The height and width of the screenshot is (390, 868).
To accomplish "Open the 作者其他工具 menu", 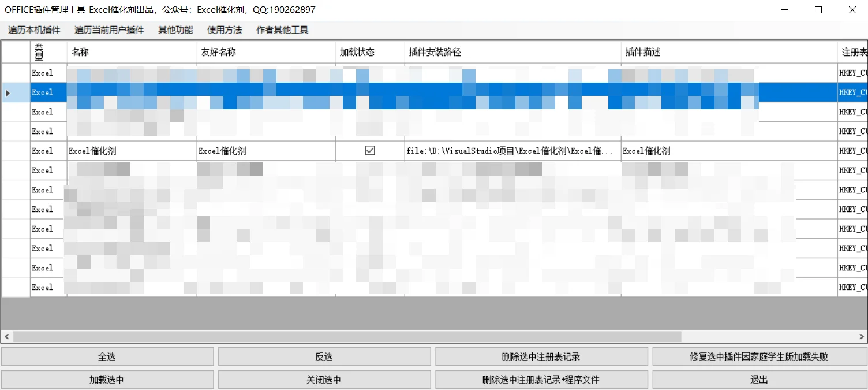I will point(282,30).
